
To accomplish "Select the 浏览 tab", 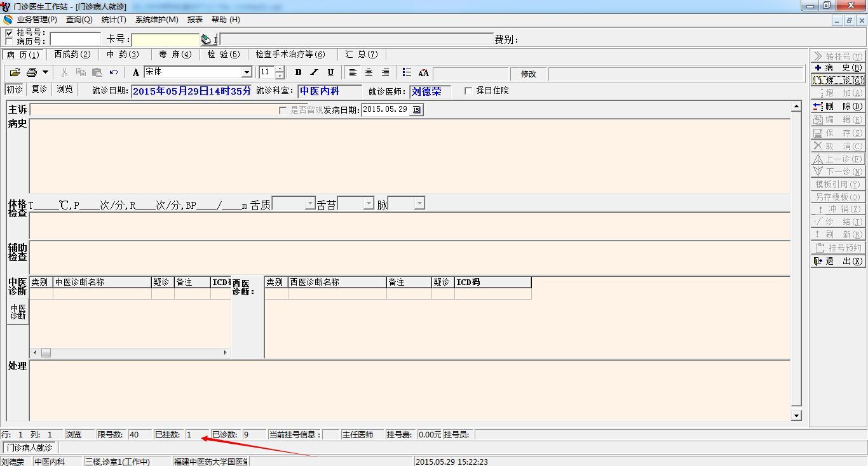I will (x=65, y=90).
